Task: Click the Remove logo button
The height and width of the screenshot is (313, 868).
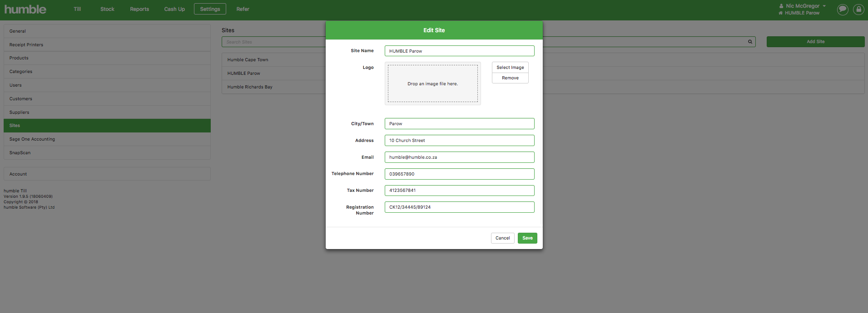Action: click(510, 78)
